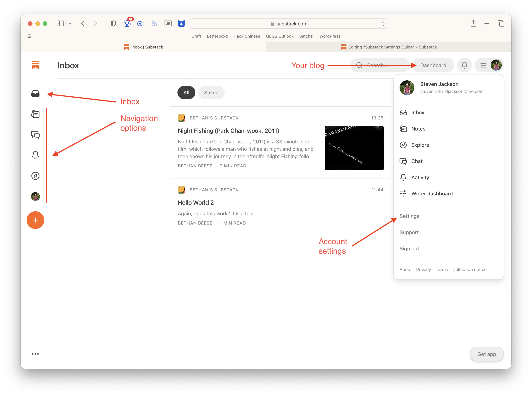Screen dimensions: 532x396
Task: Open the Letterboxd bookmark
Action: pos(217,36)
